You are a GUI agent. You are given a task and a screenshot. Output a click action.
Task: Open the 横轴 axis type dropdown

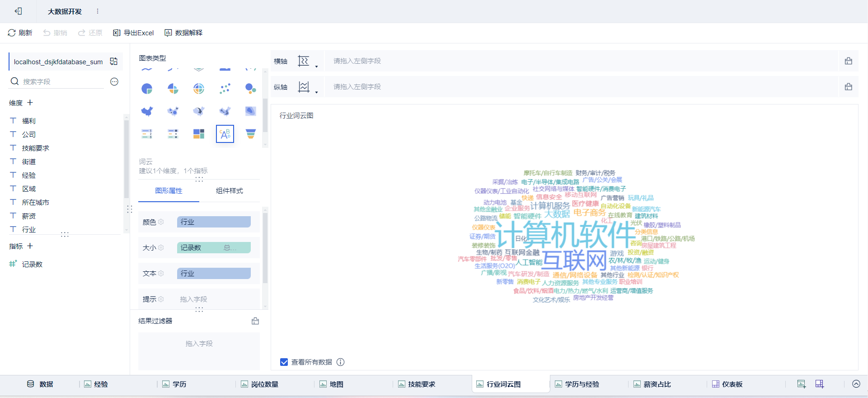[308, 62]
